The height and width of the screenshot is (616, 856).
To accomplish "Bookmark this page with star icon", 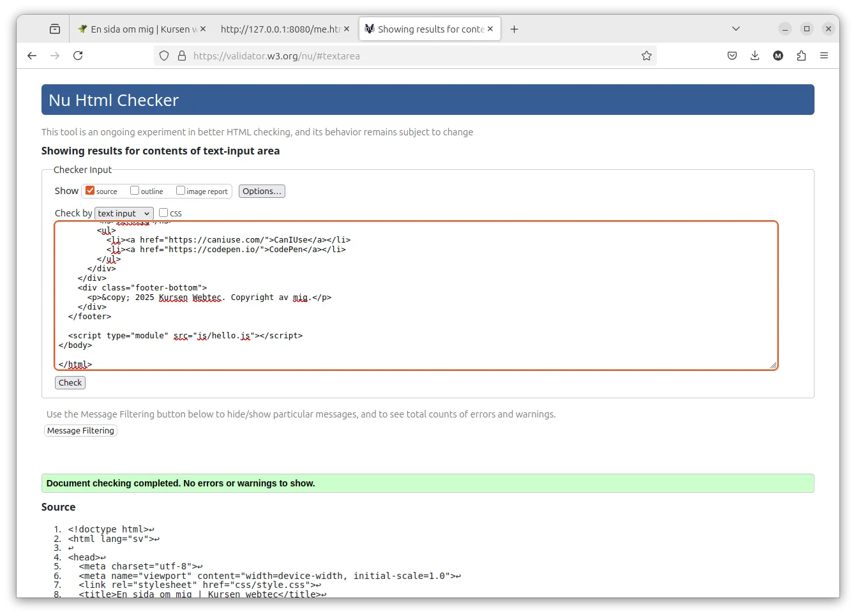I will pyautogui.click(x=647, y=56).
